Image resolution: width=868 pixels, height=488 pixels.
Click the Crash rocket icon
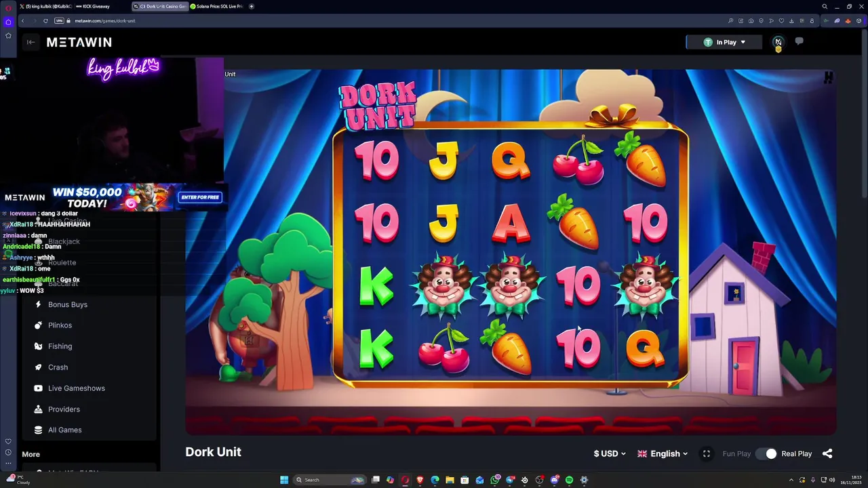pos(38,367)
